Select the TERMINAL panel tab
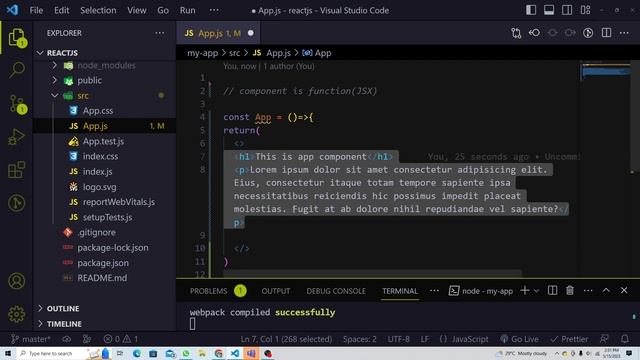Screen dimensions: 640x360 pyautogui.click(x=400, y=291)
